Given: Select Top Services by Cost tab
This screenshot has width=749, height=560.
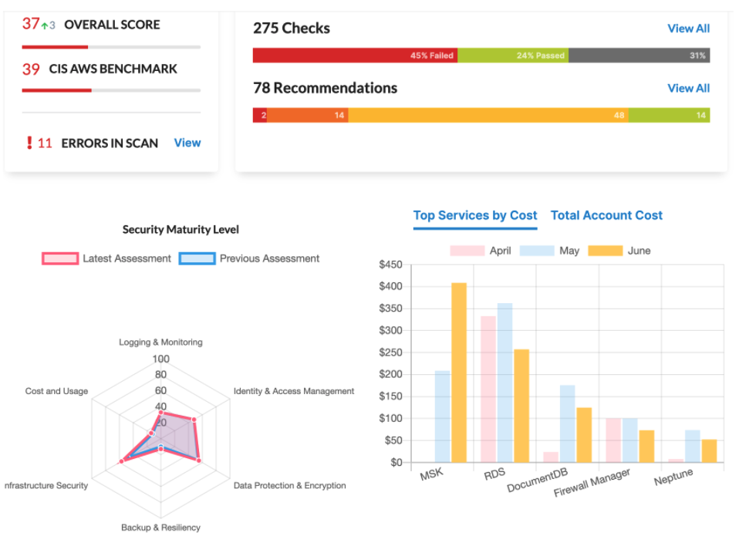Looking at the screenshot, I should point(474,215).
